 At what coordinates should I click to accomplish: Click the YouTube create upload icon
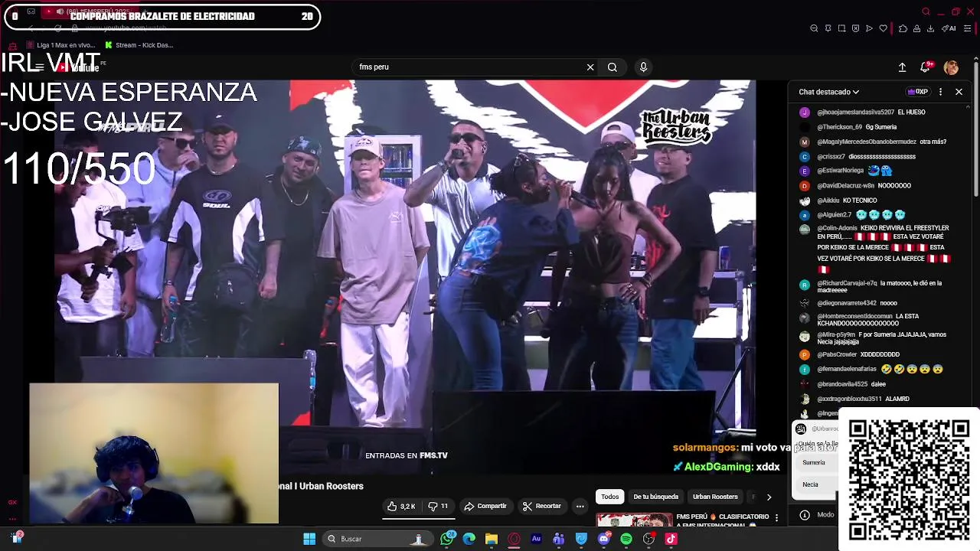(902, 67)
